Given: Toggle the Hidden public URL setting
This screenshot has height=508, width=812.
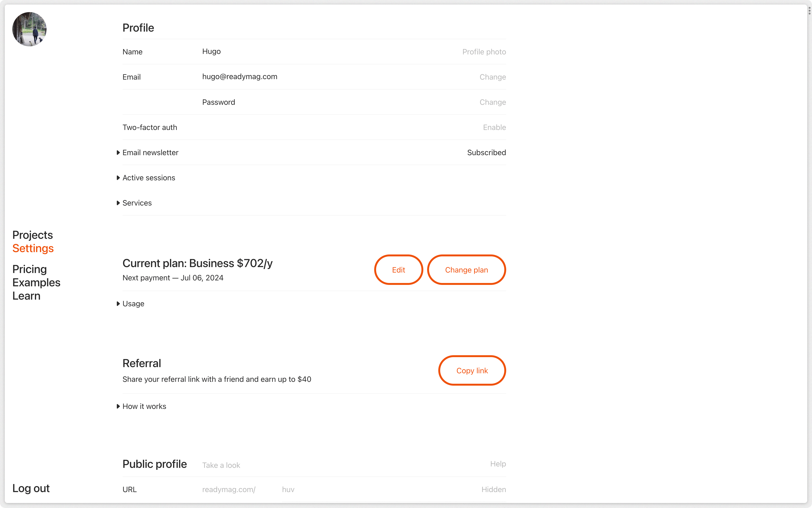Looking at the screenshot, I should click(x=493, y=489).
